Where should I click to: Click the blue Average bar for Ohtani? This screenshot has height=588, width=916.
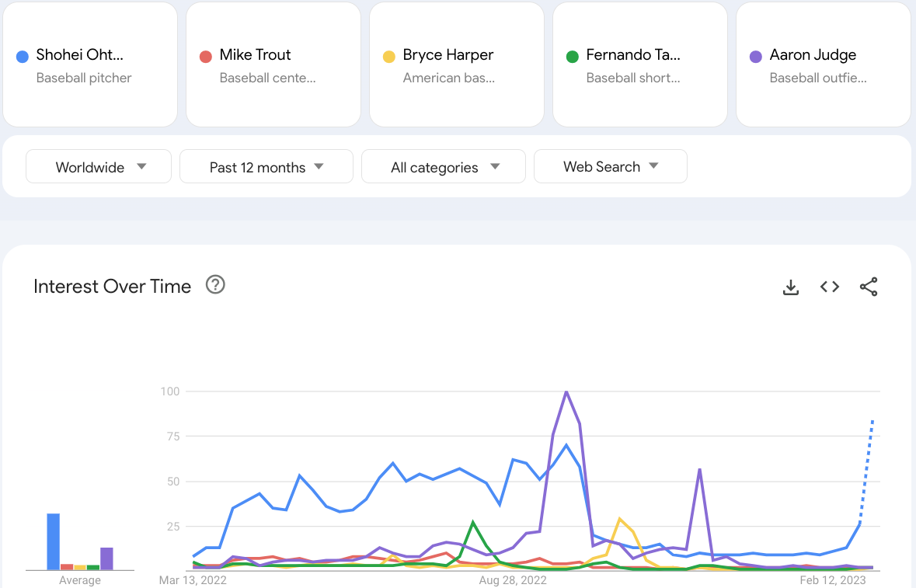(x=53, y=541)
